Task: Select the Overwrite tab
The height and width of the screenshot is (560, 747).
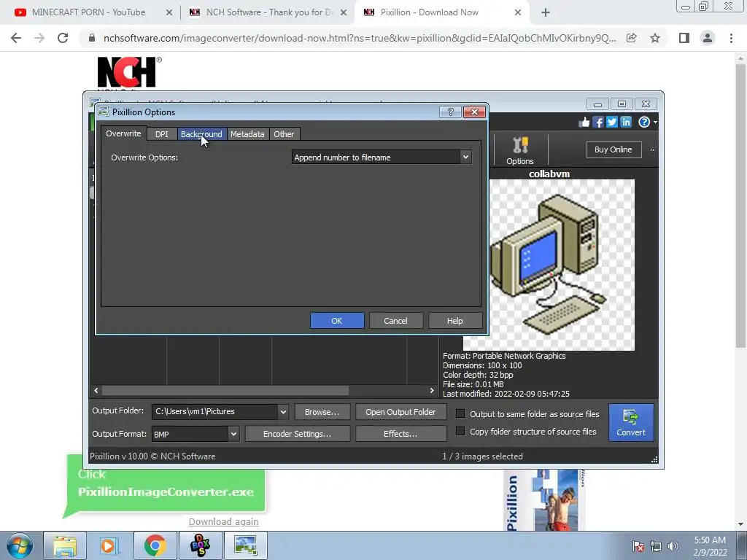Action: tap(123, 133)
